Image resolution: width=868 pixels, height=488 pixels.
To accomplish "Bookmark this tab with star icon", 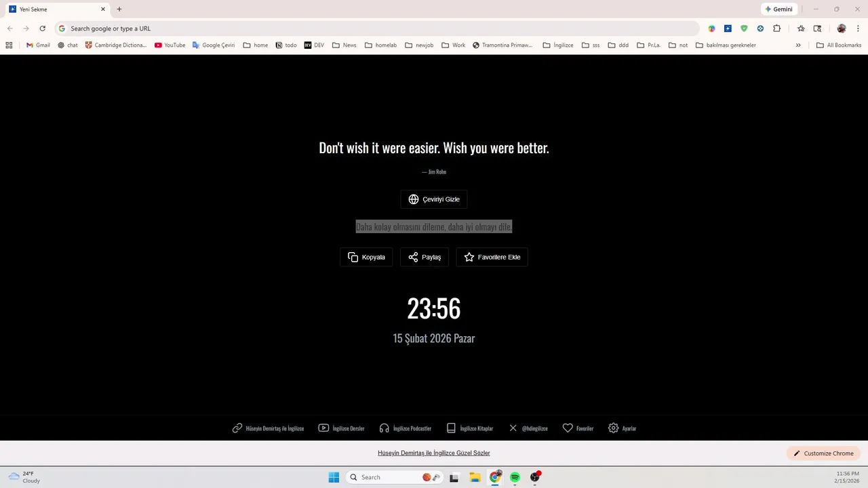I will (x=801, y=28).
